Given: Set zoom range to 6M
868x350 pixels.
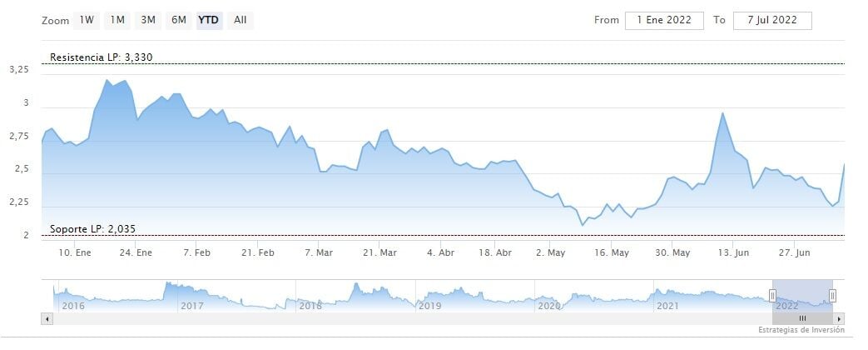Looking at the screenshot, I should click(178, 20).
